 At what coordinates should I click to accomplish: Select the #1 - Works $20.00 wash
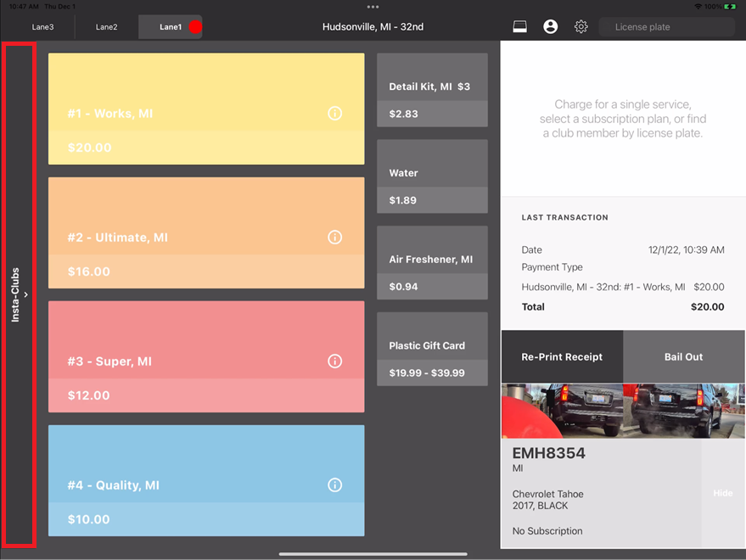pyautogui.click(x=206, y=109)
